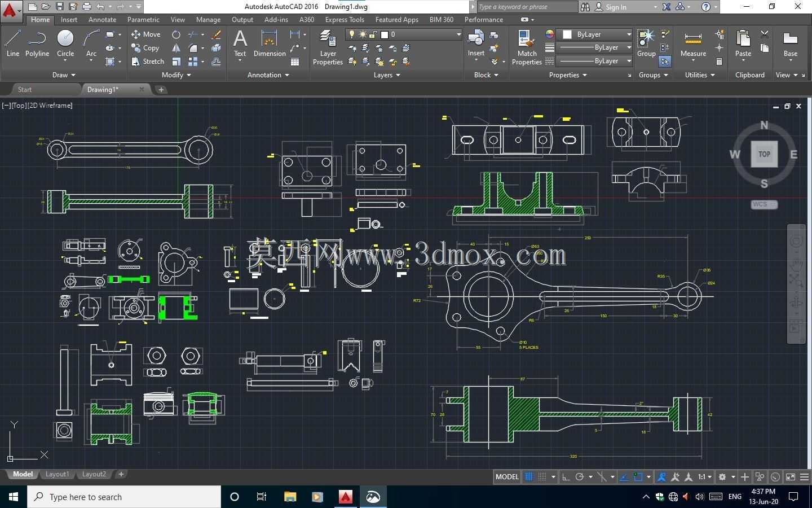This screenshot has height=508, width=812.
Task: Expand the Layers panel flyout
Action: pyautogui.click(x=386, y=75)
